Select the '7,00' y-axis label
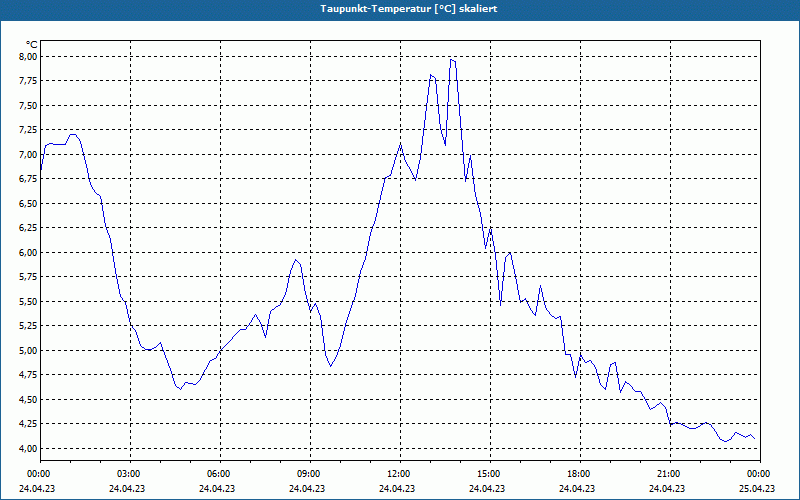The width and height of the screenshot is (800, 500). tap(29, 155)
